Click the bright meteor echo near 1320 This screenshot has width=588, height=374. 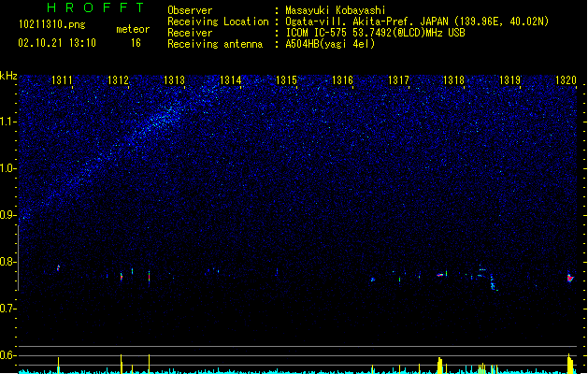pyautogui.click(x=570, y=278)
